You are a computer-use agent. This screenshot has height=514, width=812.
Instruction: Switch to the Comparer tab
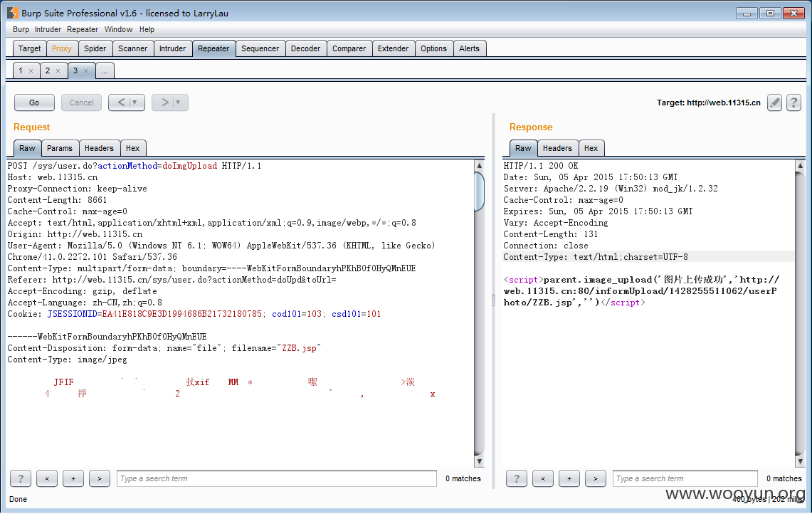[x=349, y=48]
